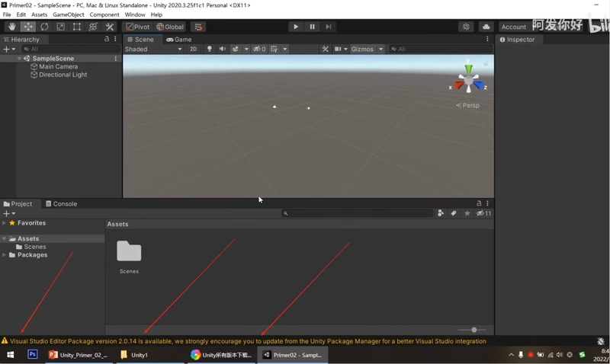This screenshot has height=364, width=610.
Task: Mute scene audio with the speaker icon
Action: tap(223, 49)
